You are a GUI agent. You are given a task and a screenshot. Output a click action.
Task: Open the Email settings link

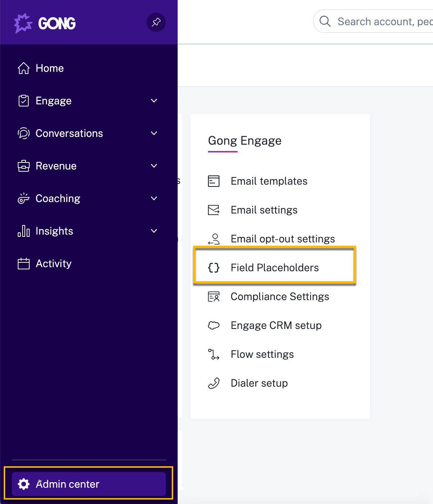click(264, 210)
